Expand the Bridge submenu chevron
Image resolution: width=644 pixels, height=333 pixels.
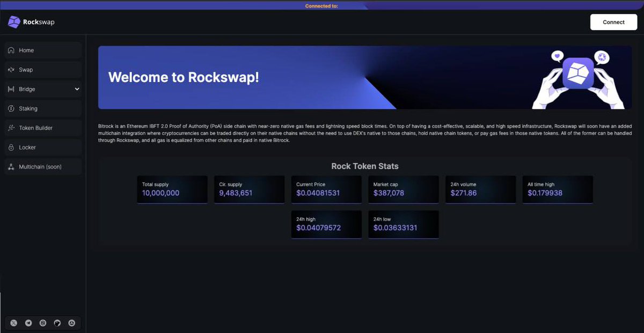click(x=77, y=89)
